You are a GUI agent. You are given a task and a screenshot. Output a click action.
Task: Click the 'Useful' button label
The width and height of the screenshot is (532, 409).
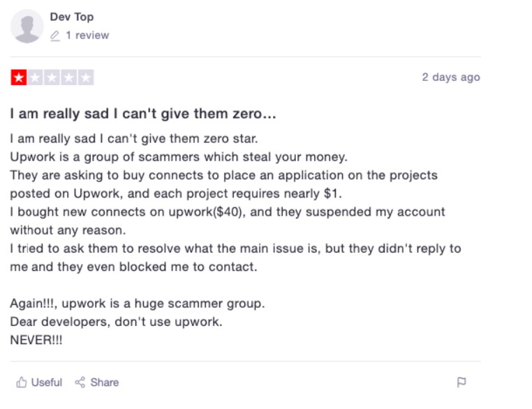(x=47, y=382)
